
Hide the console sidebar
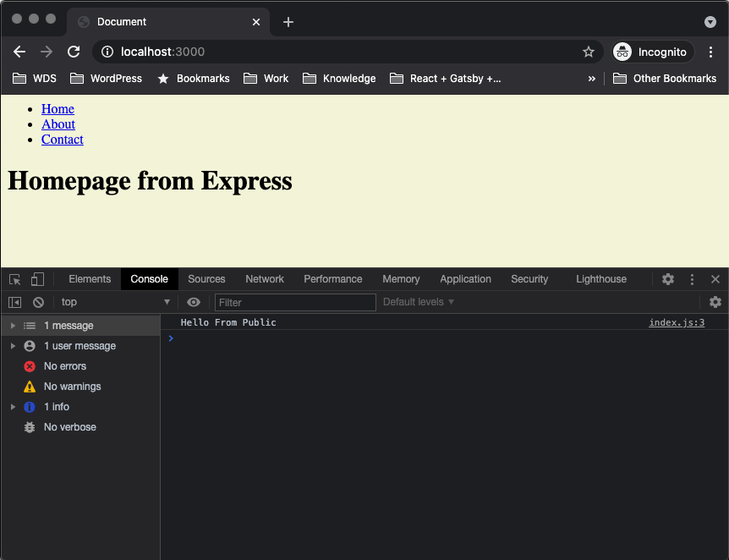14,302
